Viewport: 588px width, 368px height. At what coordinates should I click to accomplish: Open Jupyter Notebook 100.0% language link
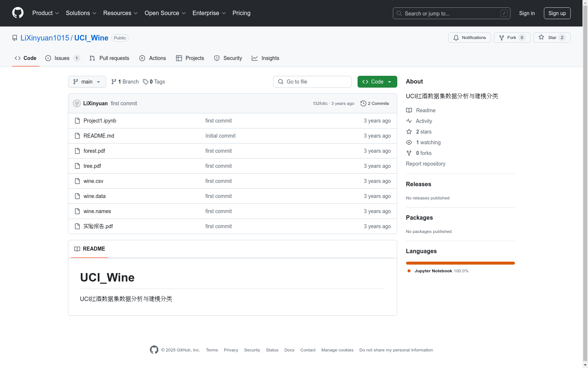(x=438, y=271)
